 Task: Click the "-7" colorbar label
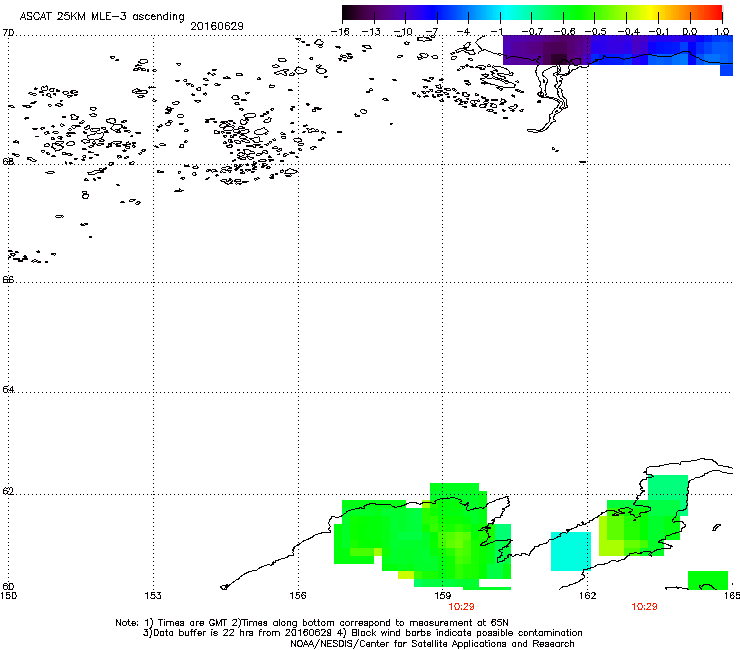[431, 32]
